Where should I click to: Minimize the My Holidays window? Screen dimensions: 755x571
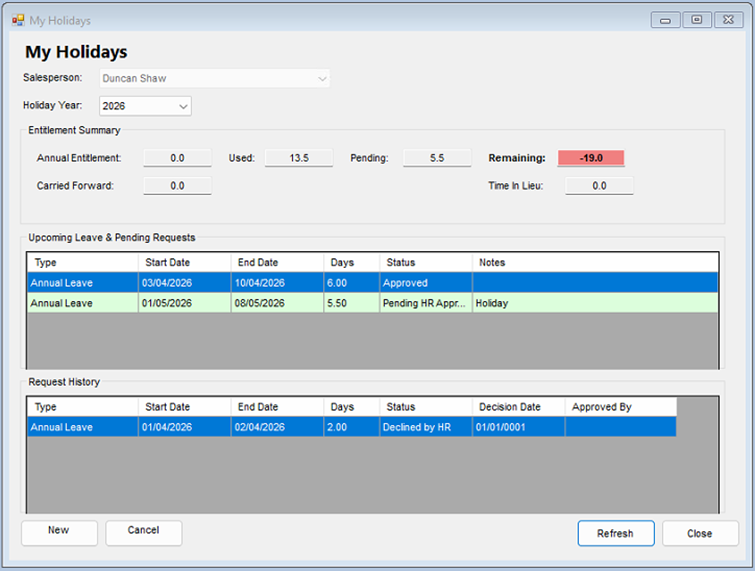pos(665,20)
